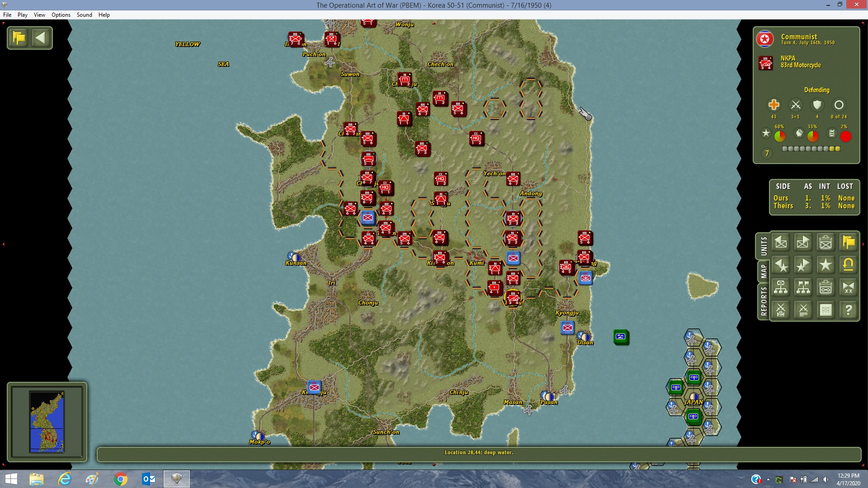
Task: Click the plain star formation button
Action: (x=826, y=265)
